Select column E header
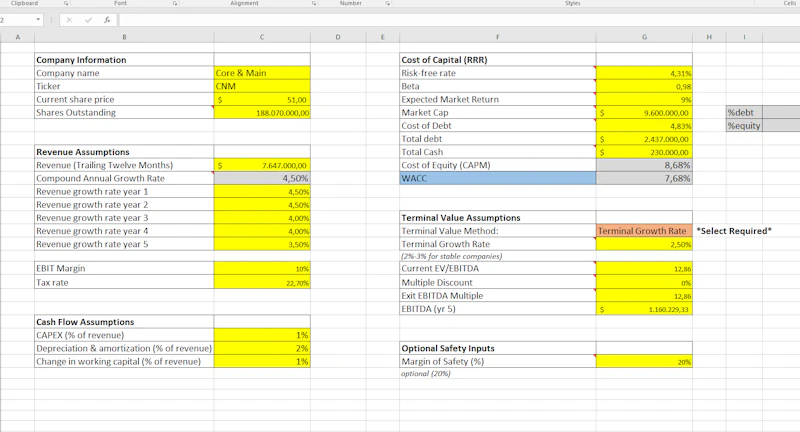The image size is (800, 432). pos(383,37)
